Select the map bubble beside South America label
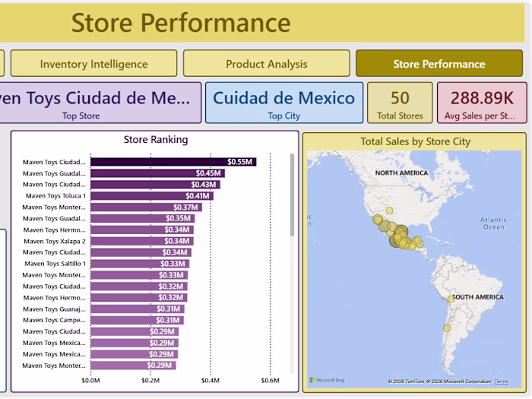 coord(451,299)
